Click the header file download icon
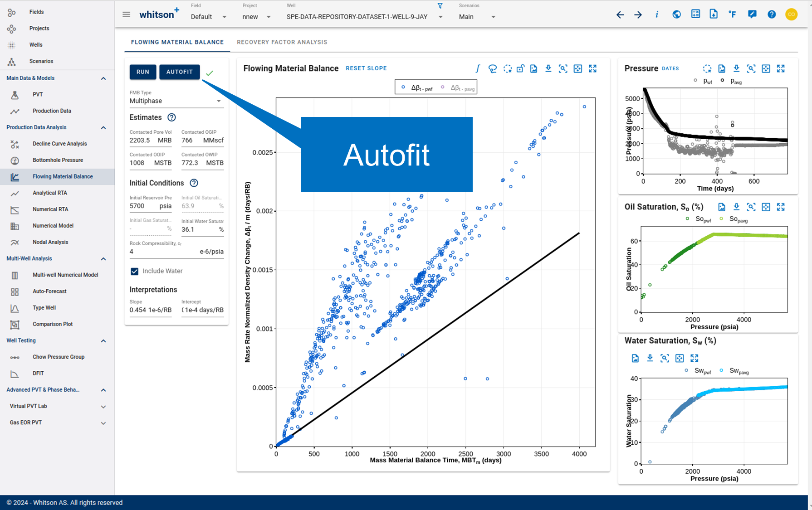Image resolution: width=812 pixels, height=510 pixels. tap(714, 14)
